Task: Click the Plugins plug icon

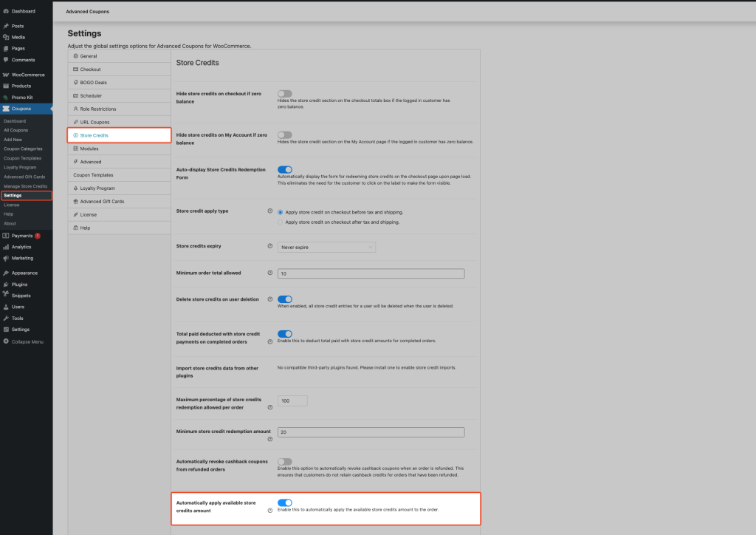Action: click(6, 284)
